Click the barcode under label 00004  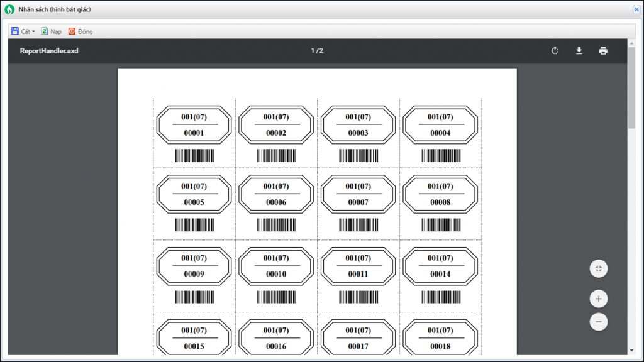point(441,156)
